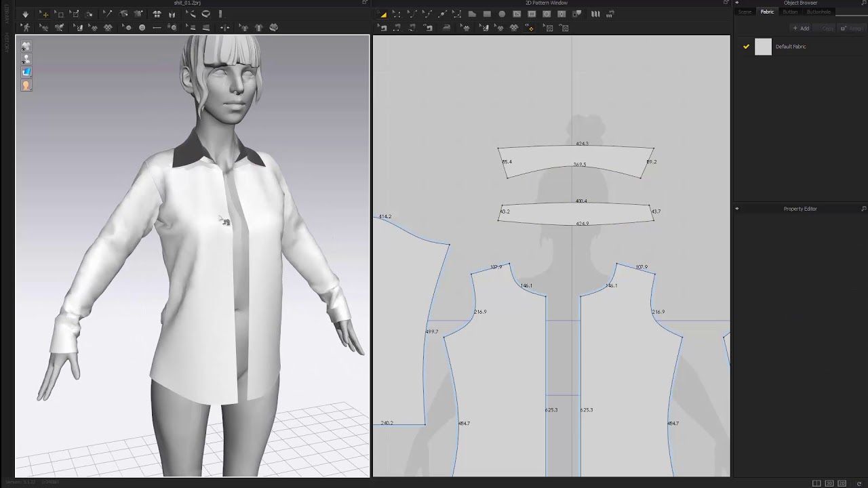
Task: Pop out the Object Browser panel
Action: [864, 3]
